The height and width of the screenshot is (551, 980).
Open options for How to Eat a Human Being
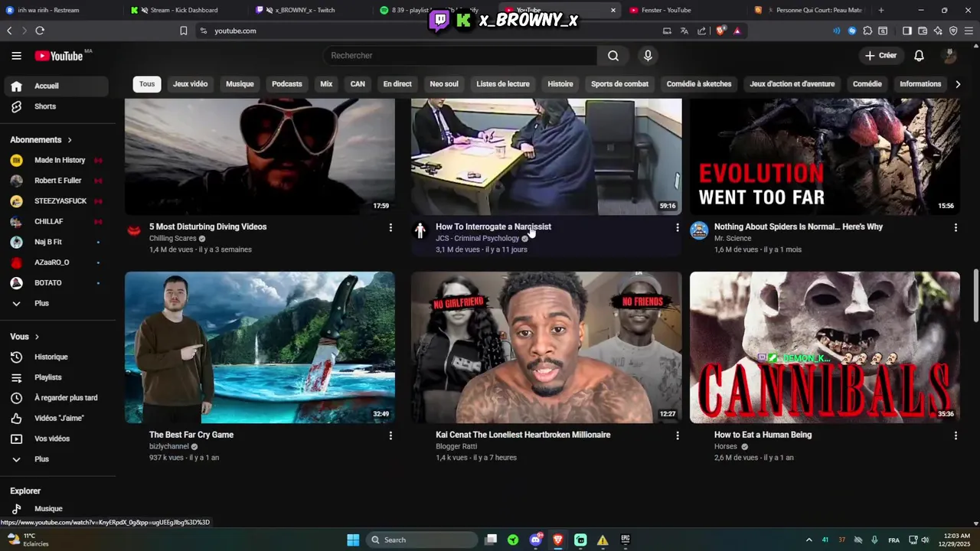pyautogui.click(x=955, y=435)
